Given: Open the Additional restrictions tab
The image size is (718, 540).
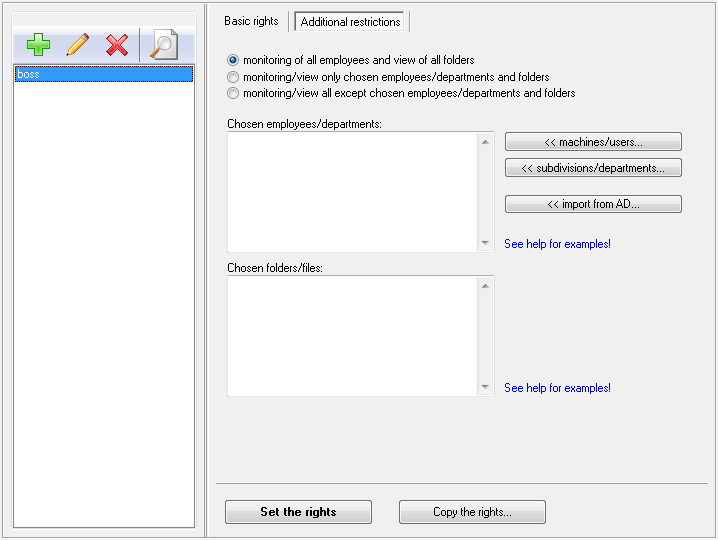Looking at the screenshot, I should (x=350, y=22).
